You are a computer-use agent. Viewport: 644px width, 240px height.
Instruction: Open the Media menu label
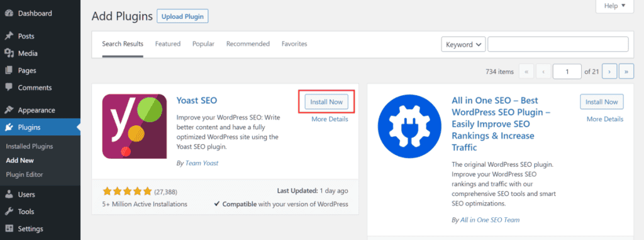pos(28,54)
